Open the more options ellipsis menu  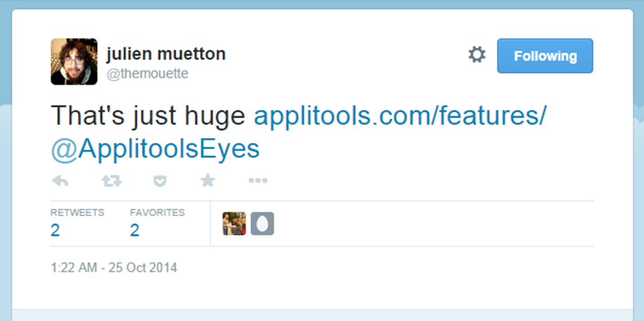(x=258, y=181)
